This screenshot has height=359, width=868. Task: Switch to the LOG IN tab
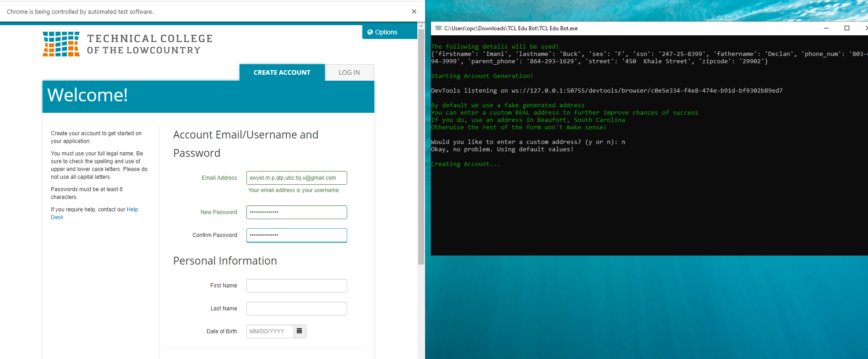349,72
